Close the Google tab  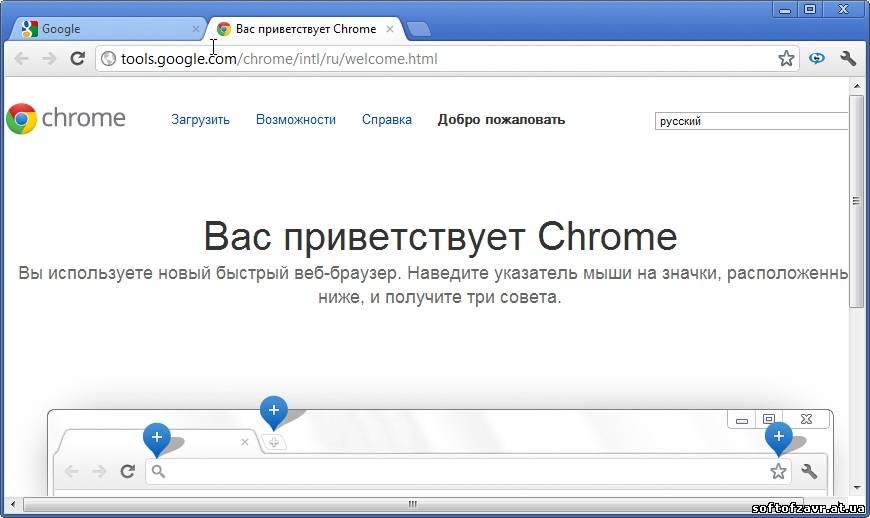click(x=196, y=29)
